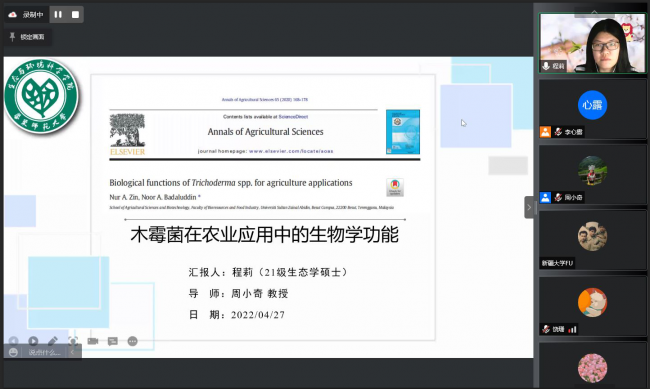Click the microphone icon on presenter's video
Screen dimensions: 650x389
tap(546, 66)
